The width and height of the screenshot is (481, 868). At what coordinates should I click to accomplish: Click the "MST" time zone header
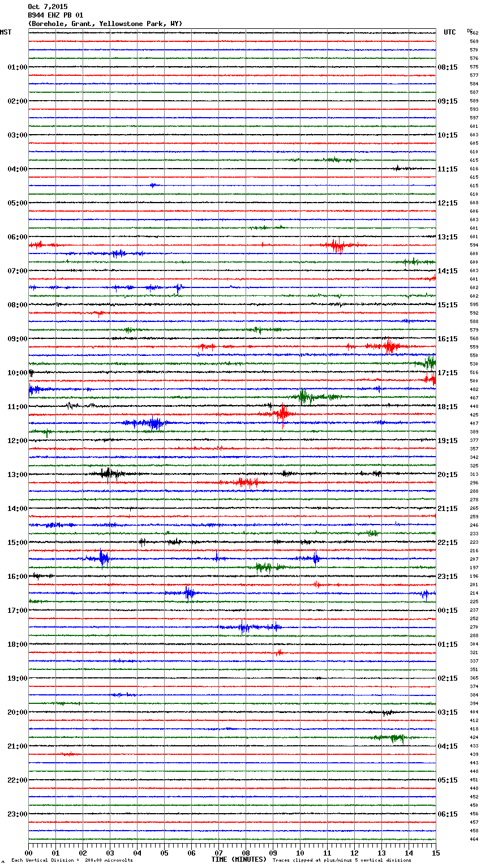[6, 32]
